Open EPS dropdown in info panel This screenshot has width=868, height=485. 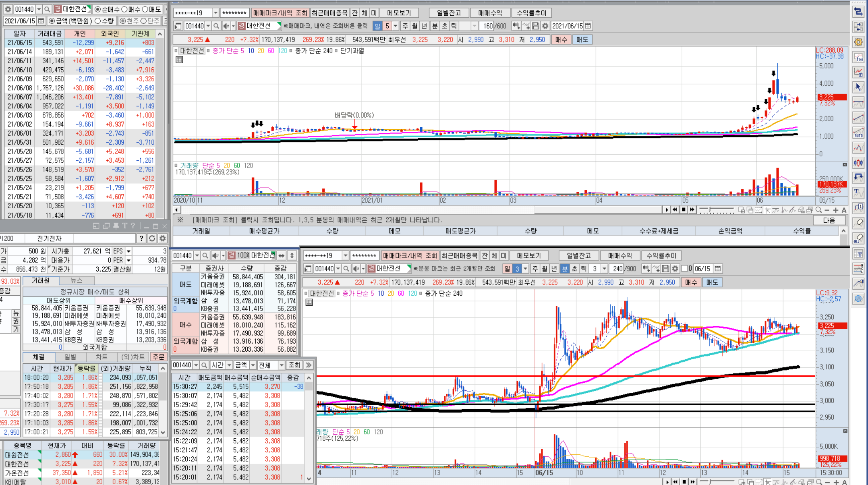128,251
